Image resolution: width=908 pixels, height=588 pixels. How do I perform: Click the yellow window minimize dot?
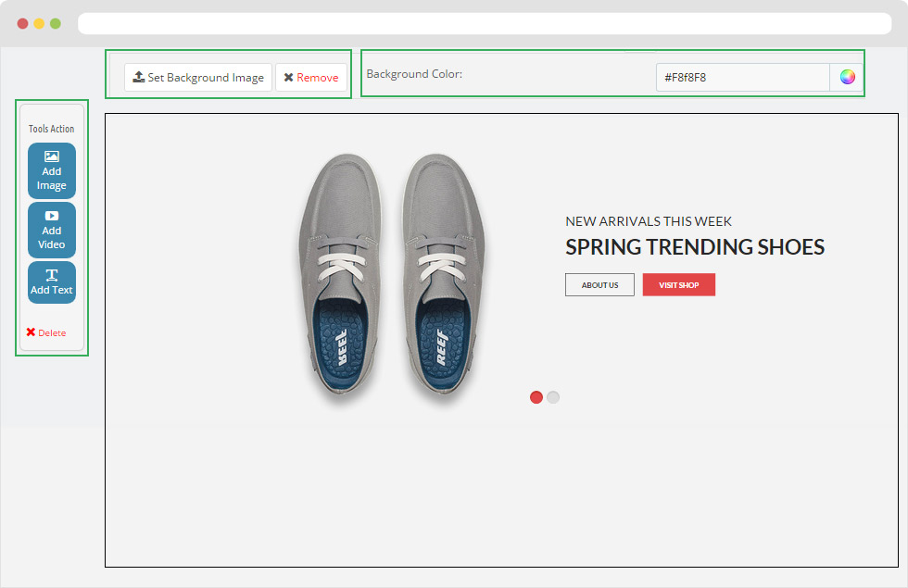[39, 24]
